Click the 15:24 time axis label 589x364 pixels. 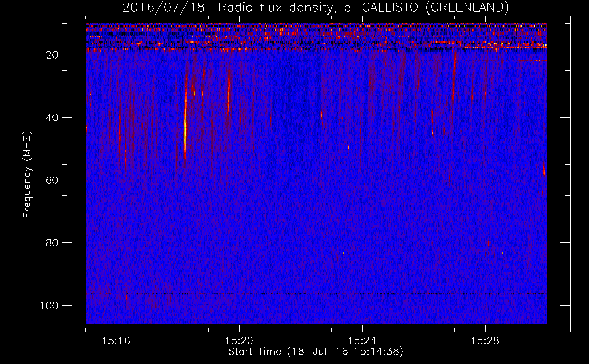pyautogui.click(x=362, y=341)
